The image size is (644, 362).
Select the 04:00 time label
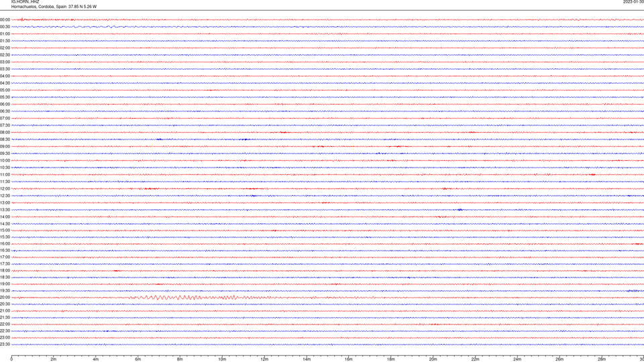(x=5, y=76)
